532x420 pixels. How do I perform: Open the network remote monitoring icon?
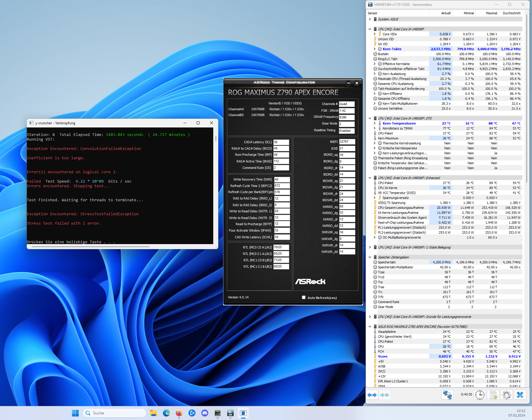447,395
